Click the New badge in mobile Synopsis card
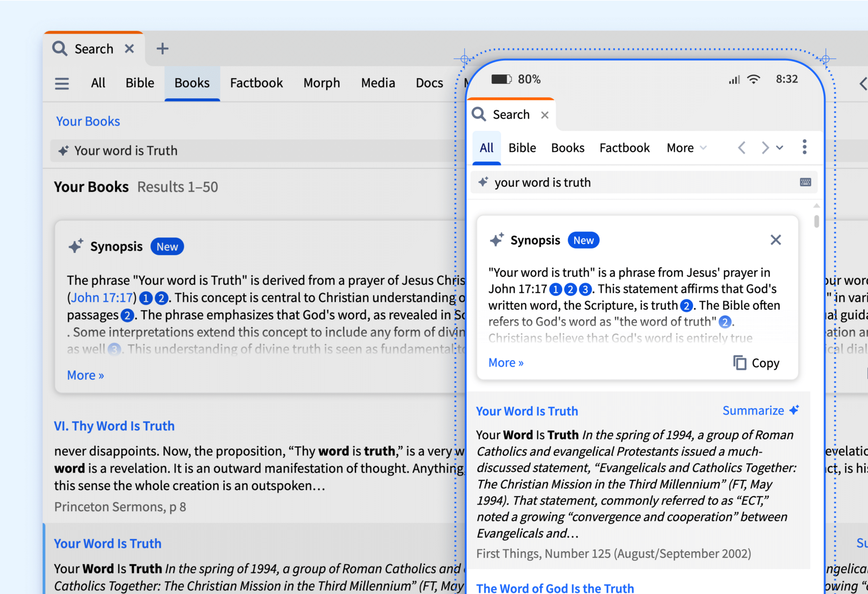868x594 pixels. coord(583,240)
